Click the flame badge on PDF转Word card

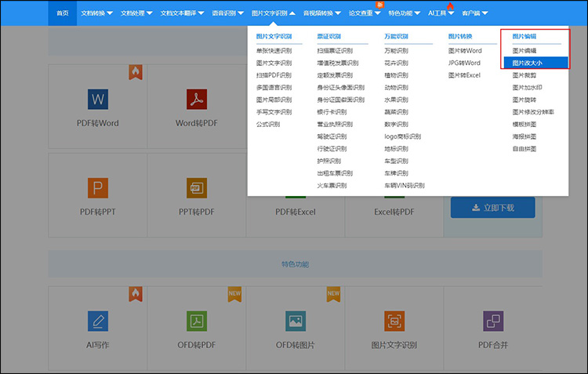click(x=136, y=71)
